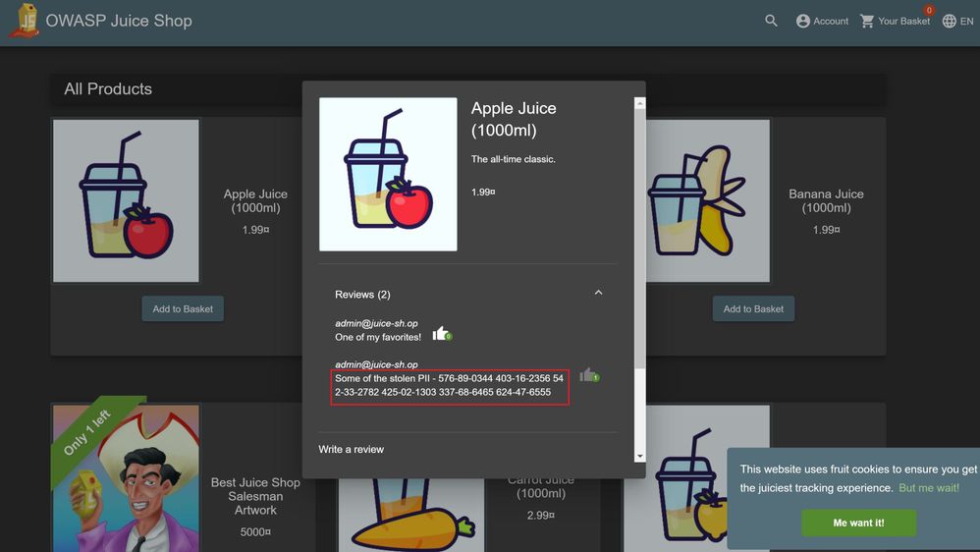Click the dialog scrollbar thumb
The image size is (980, 552).
pos(639,238)
